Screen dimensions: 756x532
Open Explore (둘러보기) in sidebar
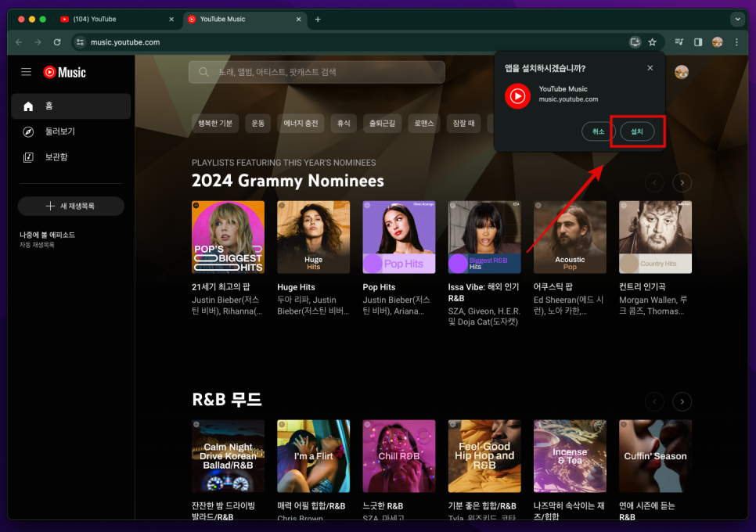[x=71, y=131]
